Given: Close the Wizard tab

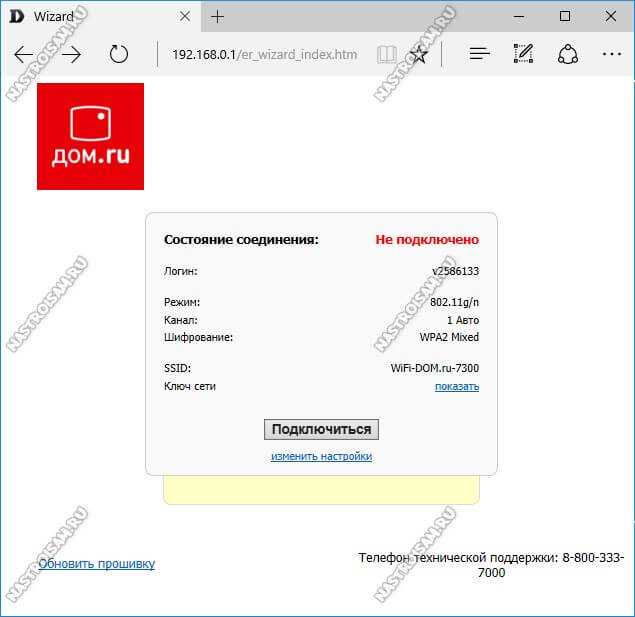Looking at the screenshot, I should (x=185, y=17).
